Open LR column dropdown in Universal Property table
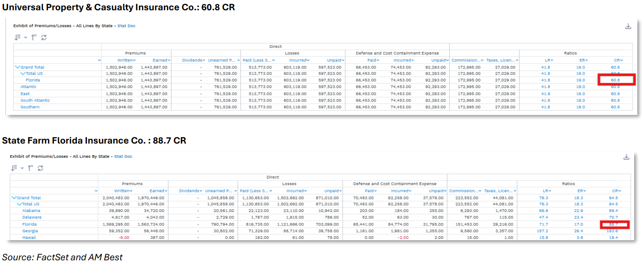Viewport: 644px width, 263px height. [x=552, y=60]
